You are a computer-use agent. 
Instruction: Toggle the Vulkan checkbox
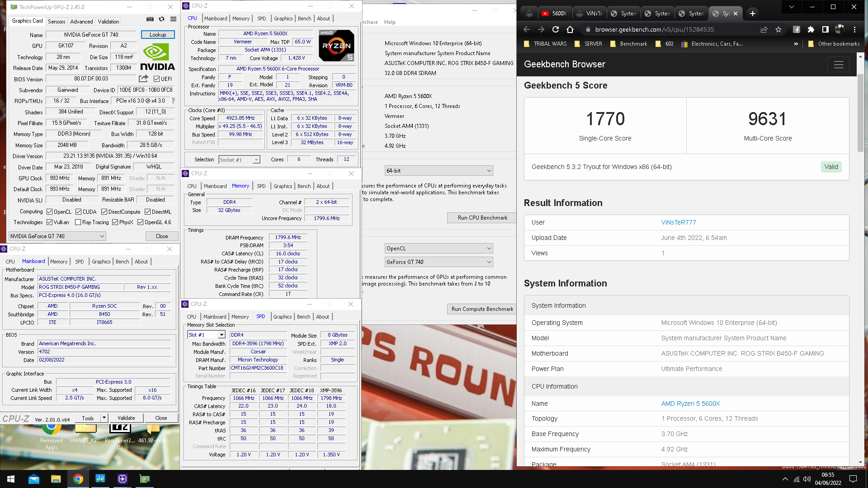pyautogui.click(x=49, y=222)
